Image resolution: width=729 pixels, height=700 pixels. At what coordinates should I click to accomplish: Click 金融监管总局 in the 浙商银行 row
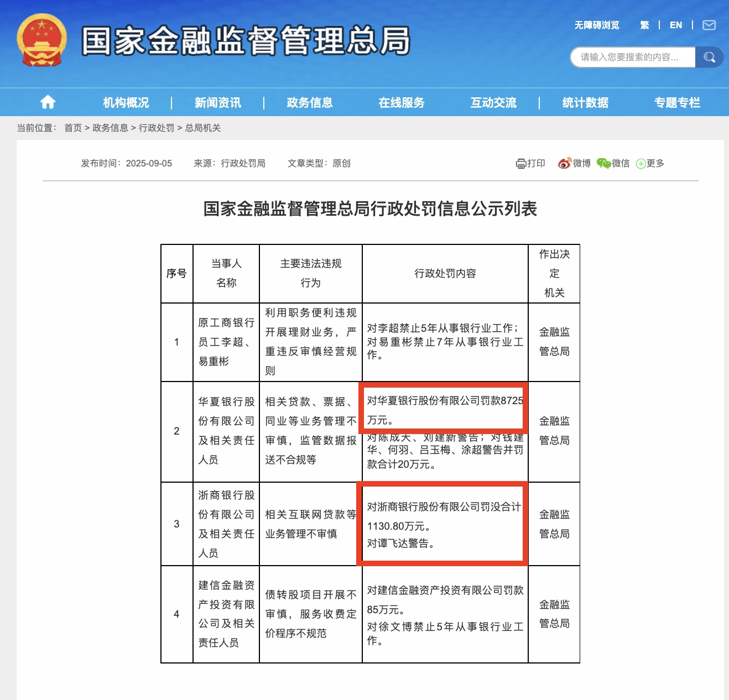point(554,524)
